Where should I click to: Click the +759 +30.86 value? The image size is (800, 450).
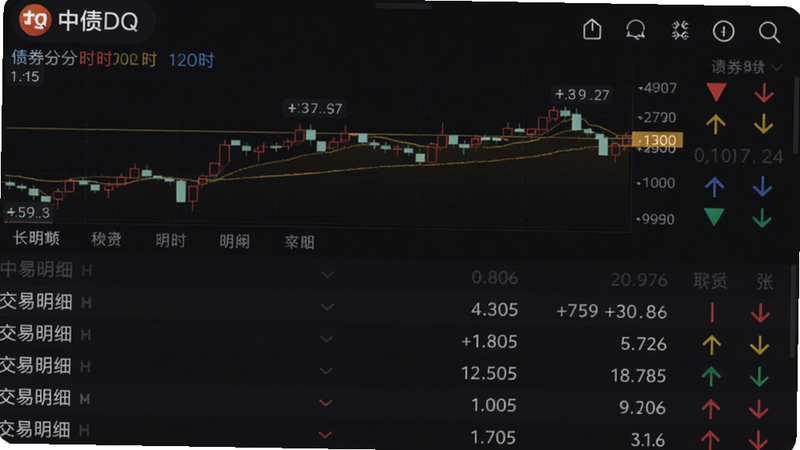point(611,311)
